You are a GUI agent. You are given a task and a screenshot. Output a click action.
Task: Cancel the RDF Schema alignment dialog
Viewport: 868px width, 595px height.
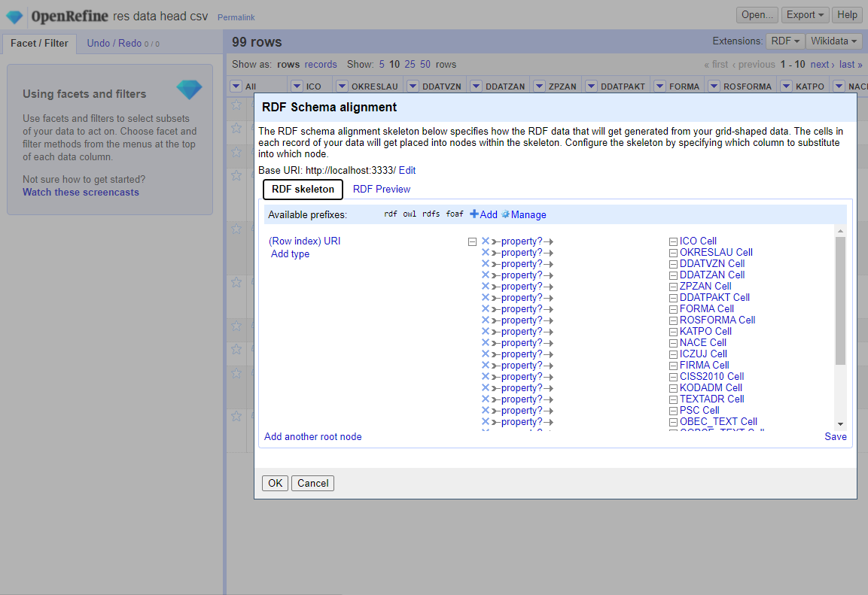[x=312, y=484]
